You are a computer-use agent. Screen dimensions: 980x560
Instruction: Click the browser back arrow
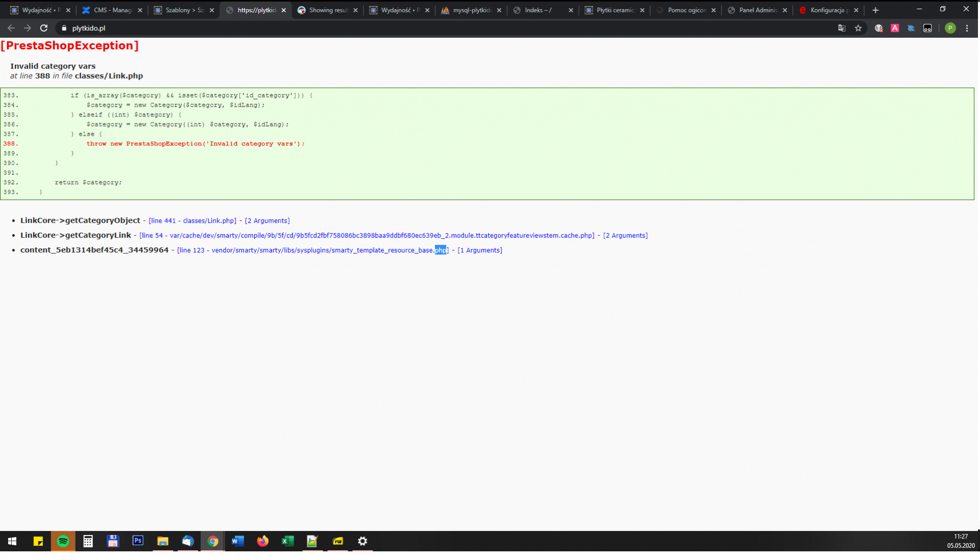(11, 28)
